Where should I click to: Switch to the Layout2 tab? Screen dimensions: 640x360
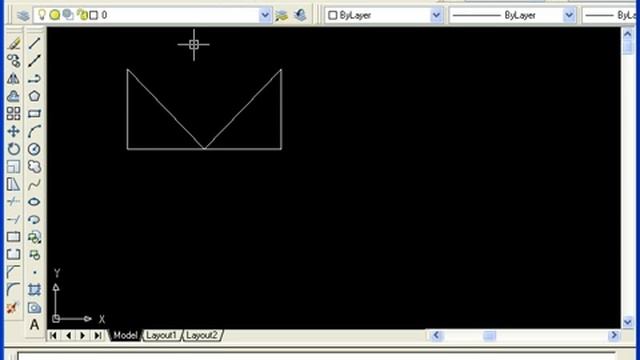pos(202,336)
